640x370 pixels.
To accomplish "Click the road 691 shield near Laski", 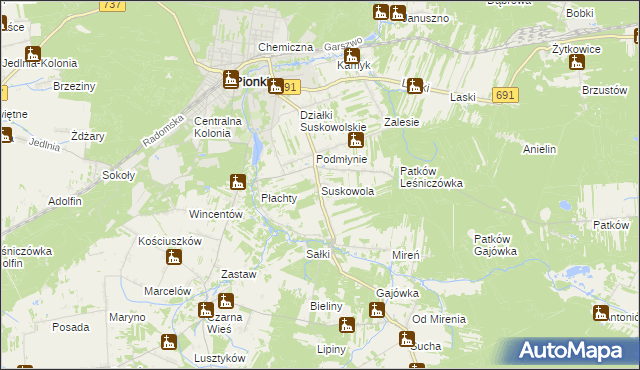I will tap(505, 95).
